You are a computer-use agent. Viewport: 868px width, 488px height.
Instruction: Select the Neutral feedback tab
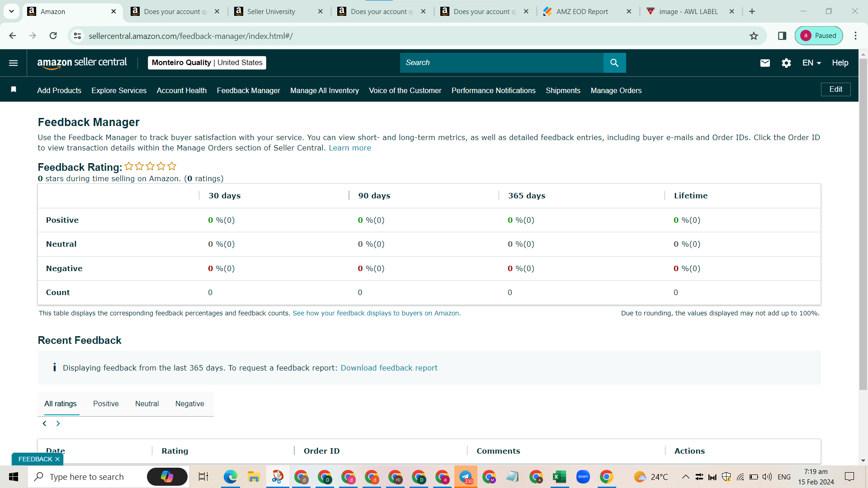[147, 404]
